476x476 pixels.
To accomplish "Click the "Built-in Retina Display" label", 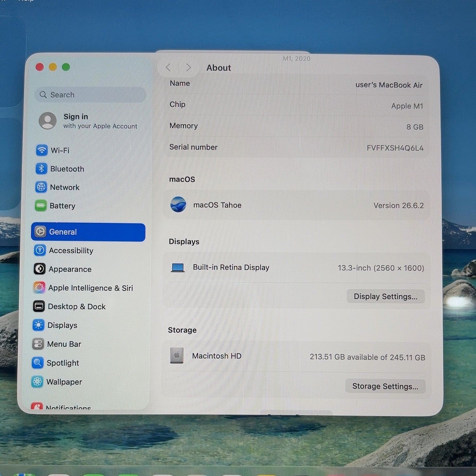I will click(x=231, y=268).
